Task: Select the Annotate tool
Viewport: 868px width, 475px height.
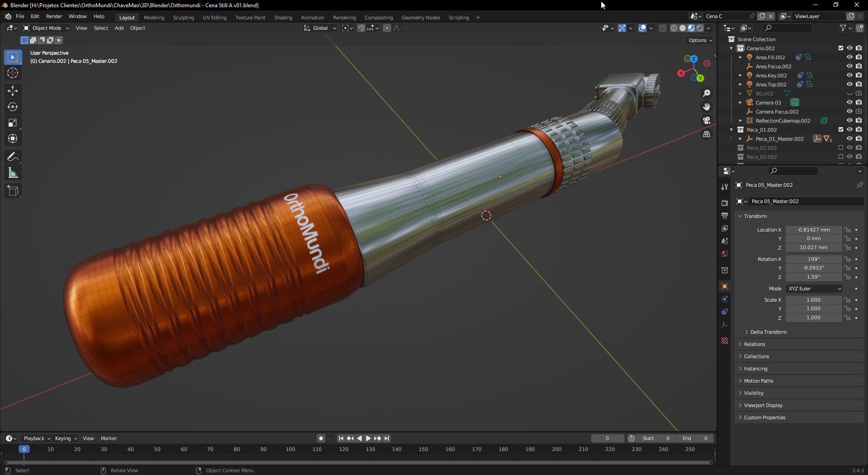Action: tap(13, 157)
